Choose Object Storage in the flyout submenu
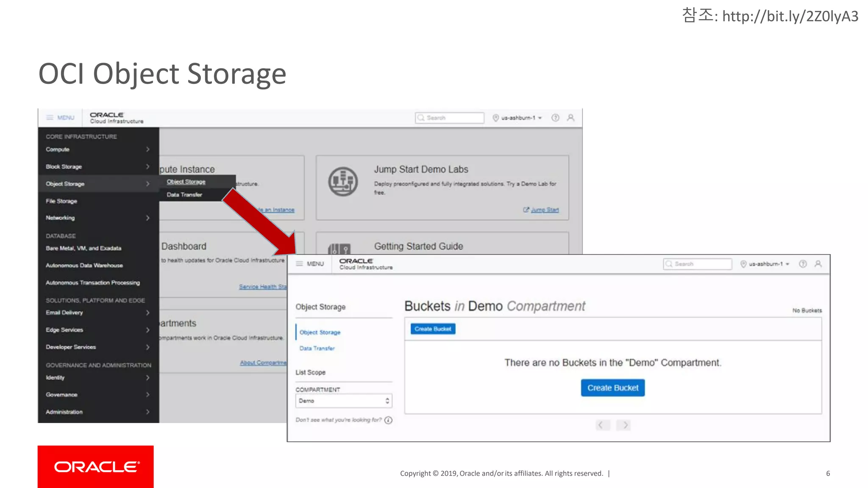Image resolution: width=868 pixels, height=488 pixels. (186, 182)
